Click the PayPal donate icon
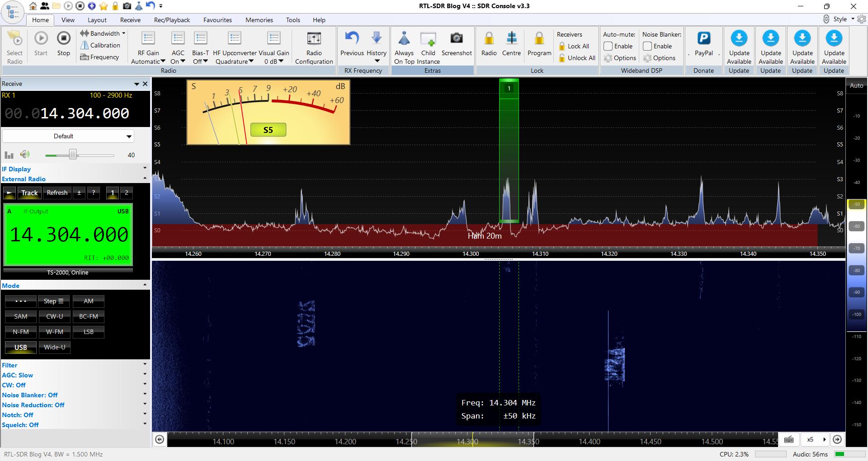 703,40
